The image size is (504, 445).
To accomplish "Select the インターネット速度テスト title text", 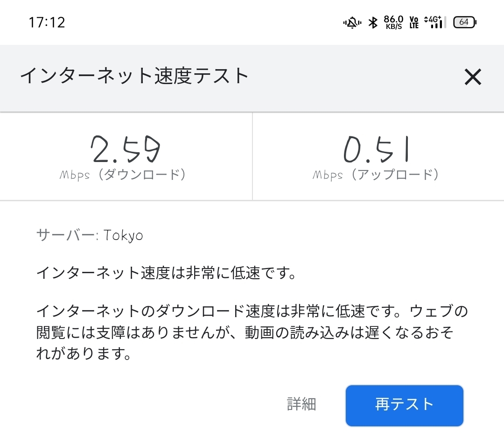I will [x=134, y=76].
